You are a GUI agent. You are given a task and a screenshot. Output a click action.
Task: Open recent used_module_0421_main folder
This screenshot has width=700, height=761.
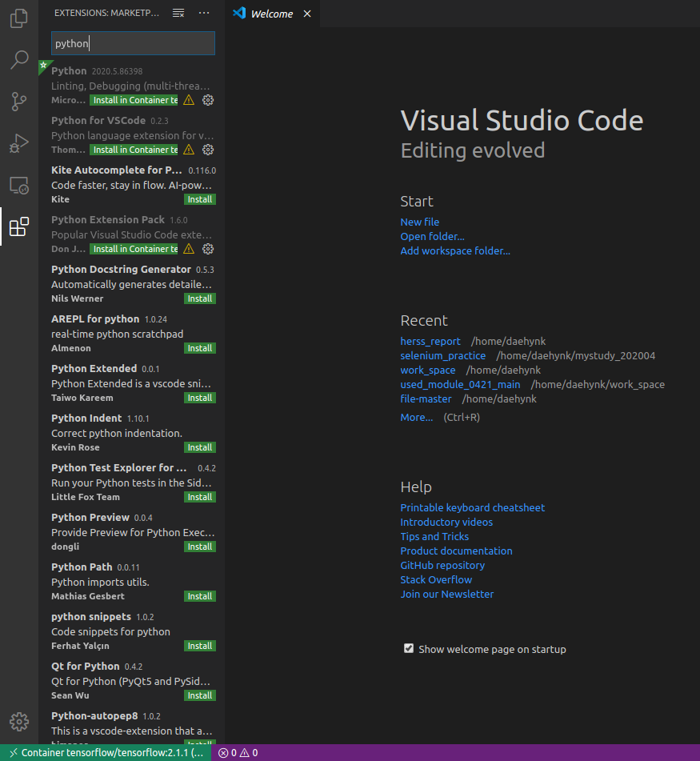pyautogui.click(x=460, y=384)
